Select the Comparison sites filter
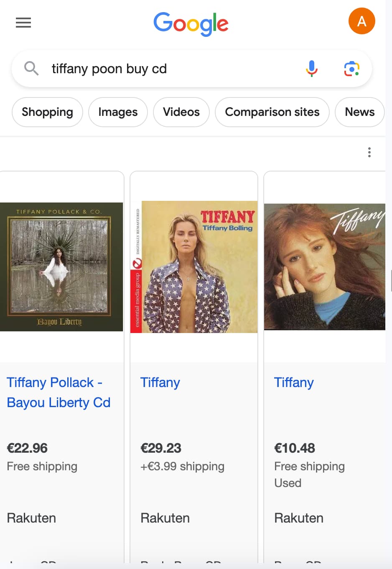This screenshot has width=392, height=569. [272, 112]
